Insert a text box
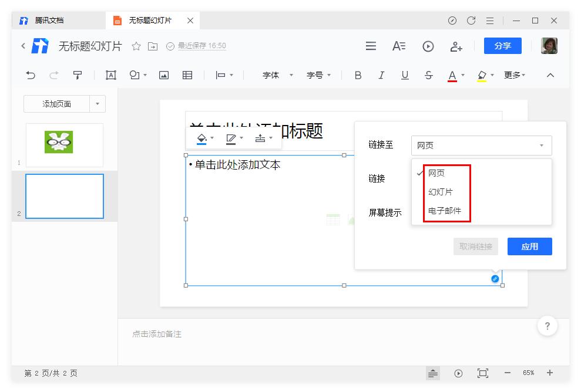 pyautogui.click(x=110, y=75)
